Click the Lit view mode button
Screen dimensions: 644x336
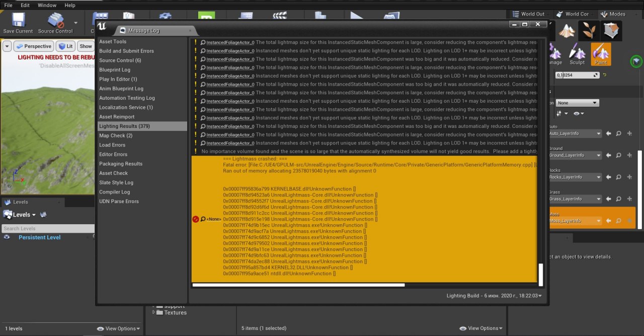pos(65,46)
